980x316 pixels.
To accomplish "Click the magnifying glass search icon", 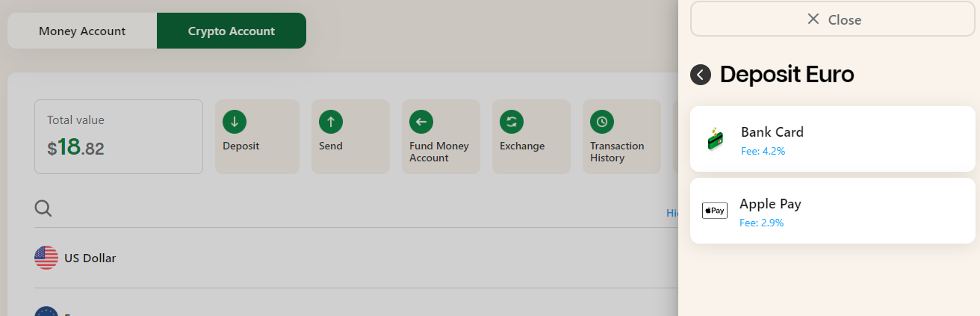I will (x=43, y=208).
